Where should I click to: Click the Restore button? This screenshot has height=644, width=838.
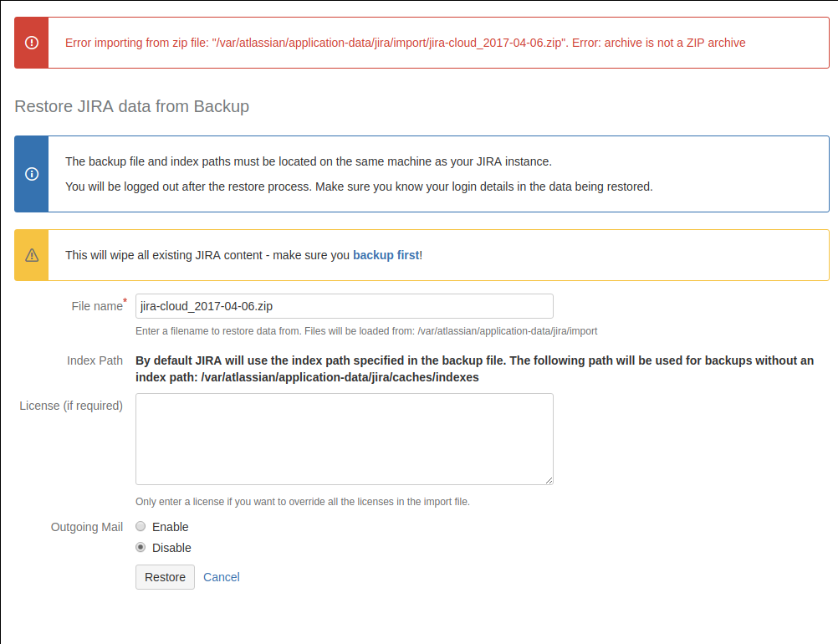point(165,577)
